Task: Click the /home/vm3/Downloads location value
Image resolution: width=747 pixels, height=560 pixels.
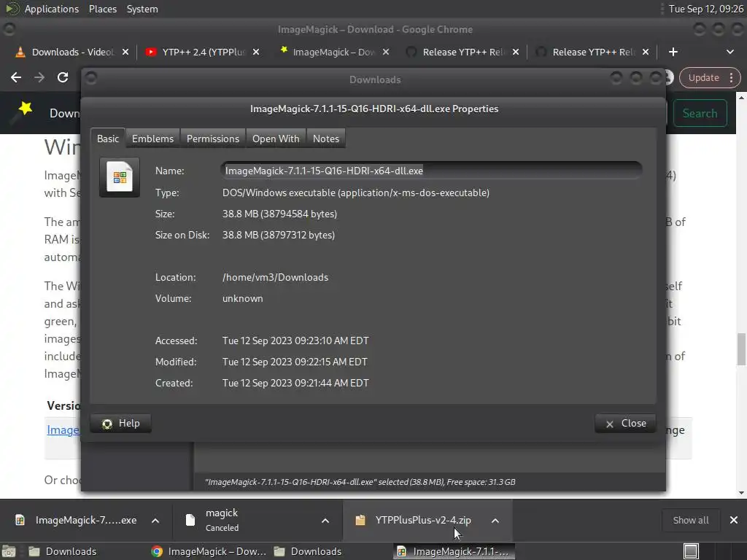Action: pyautogui.click(x=275, y=277)
